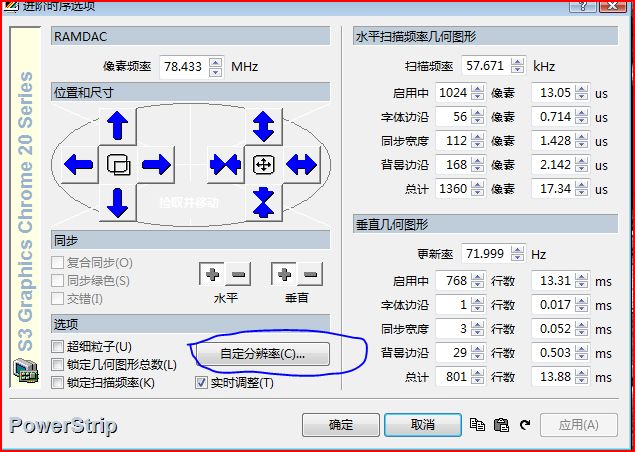
Task: Shrink horizontal width with the inward arrows
Action: [x=225, y=164]
